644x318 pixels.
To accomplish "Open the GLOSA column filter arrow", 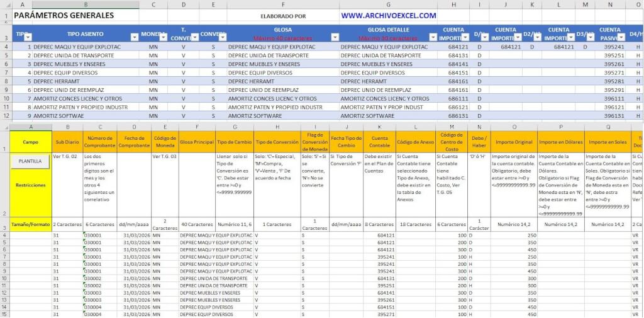I will [334, 38].
